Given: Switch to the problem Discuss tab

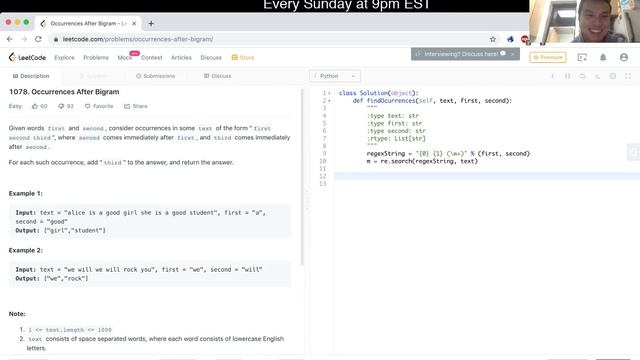Looking at the screenshot, I should pyautogui.click(x=218, y=76).
